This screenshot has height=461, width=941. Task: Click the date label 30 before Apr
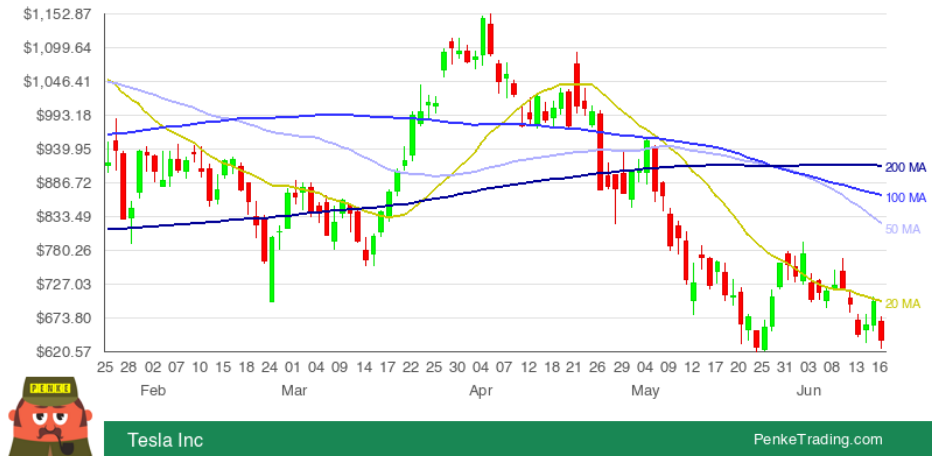pos(458,367)
